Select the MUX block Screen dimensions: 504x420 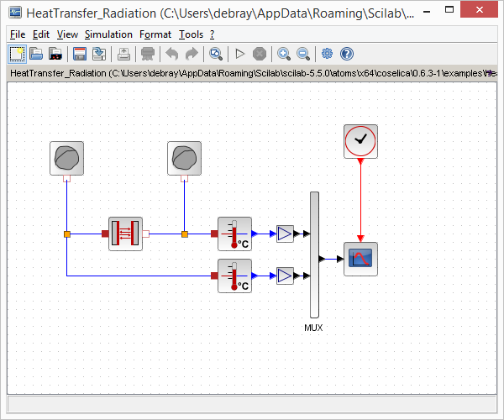[x=314, y=255]
